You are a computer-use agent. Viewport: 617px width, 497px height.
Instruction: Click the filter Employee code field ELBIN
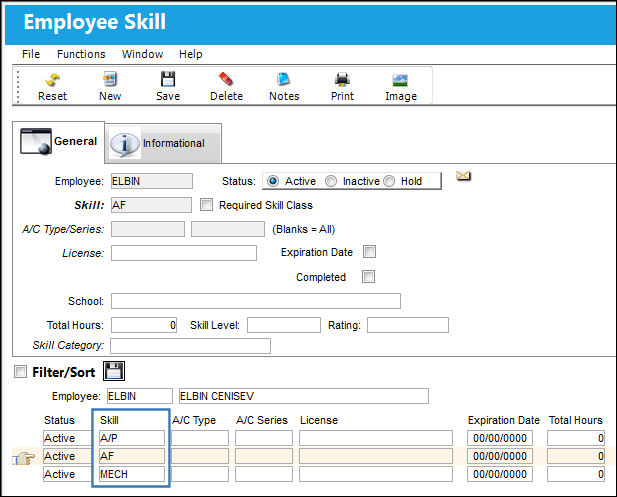(x=140, y=396)
